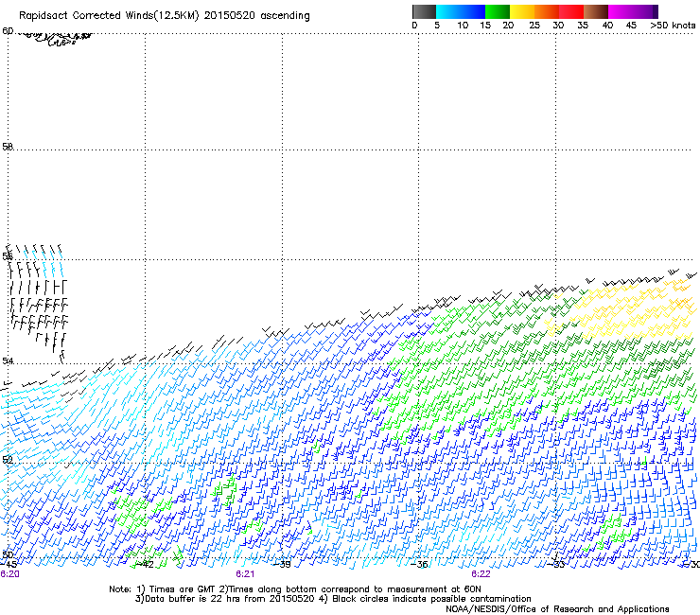Click the legend tick label '25'
This screenshot has width=700, height=615.
(x=534, y=26)
